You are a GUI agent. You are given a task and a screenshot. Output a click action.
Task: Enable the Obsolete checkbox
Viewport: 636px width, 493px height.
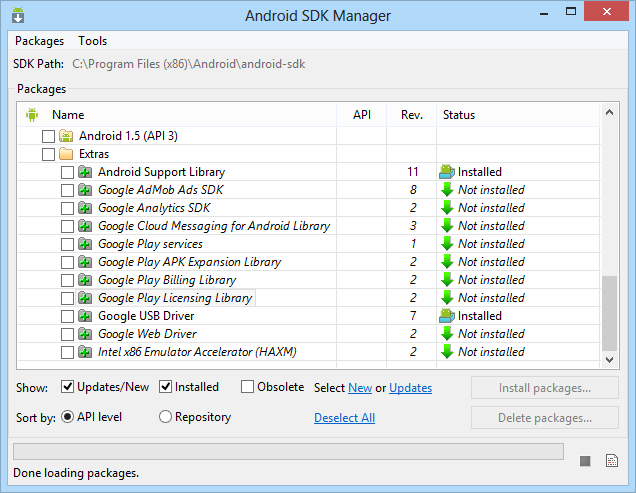coord(247,387)
